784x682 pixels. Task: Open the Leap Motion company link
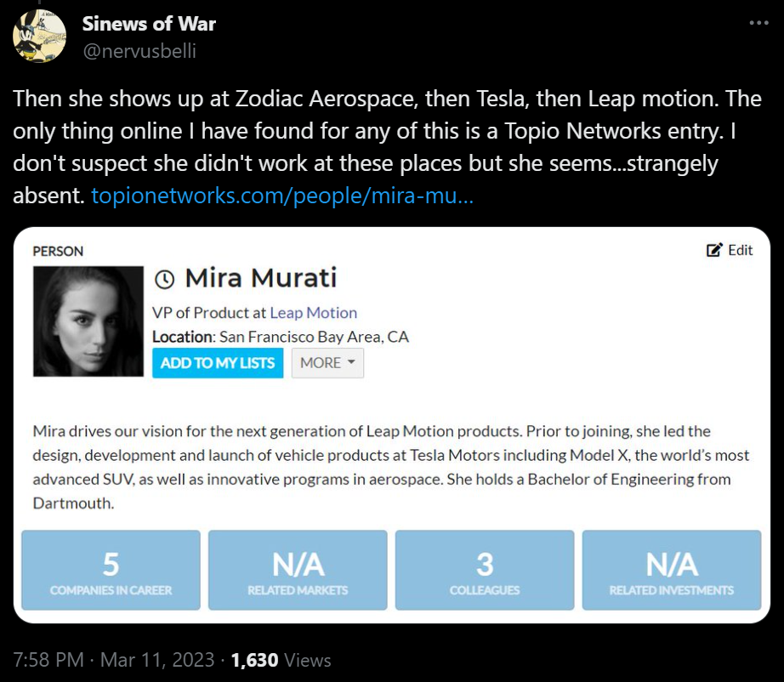(313, 313)
